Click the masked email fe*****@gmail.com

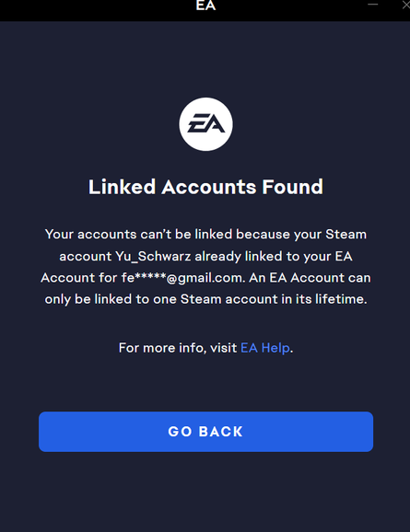182,278
